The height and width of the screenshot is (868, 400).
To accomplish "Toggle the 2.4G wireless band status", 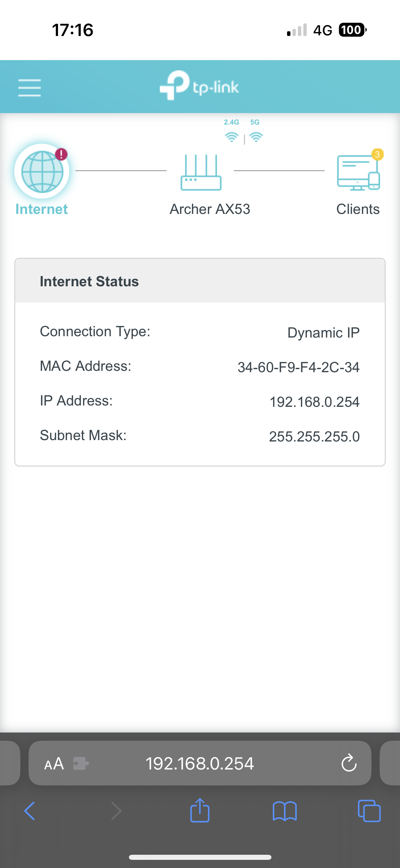I will pyautogui.click(x=231, y=137).
